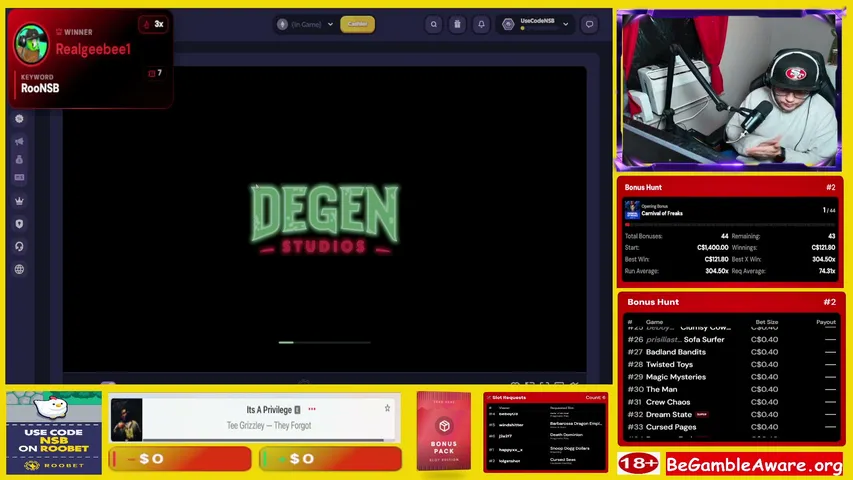Screen dimensions: 853x480
Task: Select row #32 Dream State
Action: (731, 414)
